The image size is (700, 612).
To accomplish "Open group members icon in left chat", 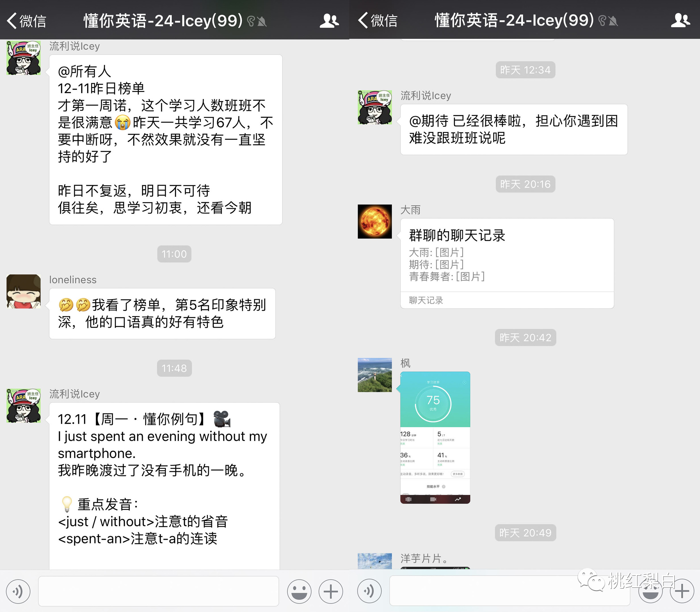I will click(329, 21).
